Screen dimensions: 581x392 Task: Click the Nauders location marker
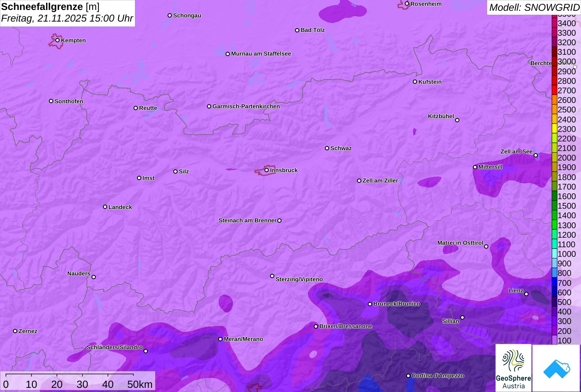[x=94, y=277]
